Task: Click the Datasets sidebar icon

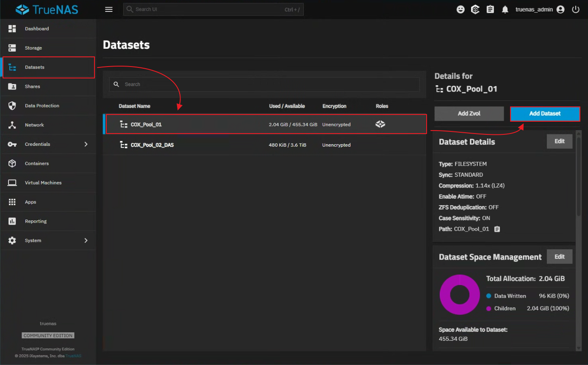Action: 12,67
